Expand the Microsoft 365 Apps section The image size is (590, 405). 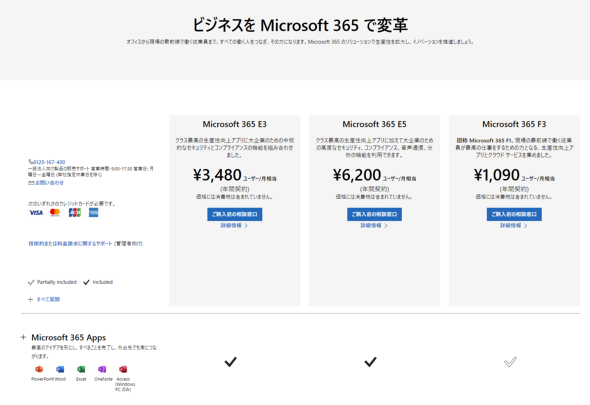pos(23,337)
